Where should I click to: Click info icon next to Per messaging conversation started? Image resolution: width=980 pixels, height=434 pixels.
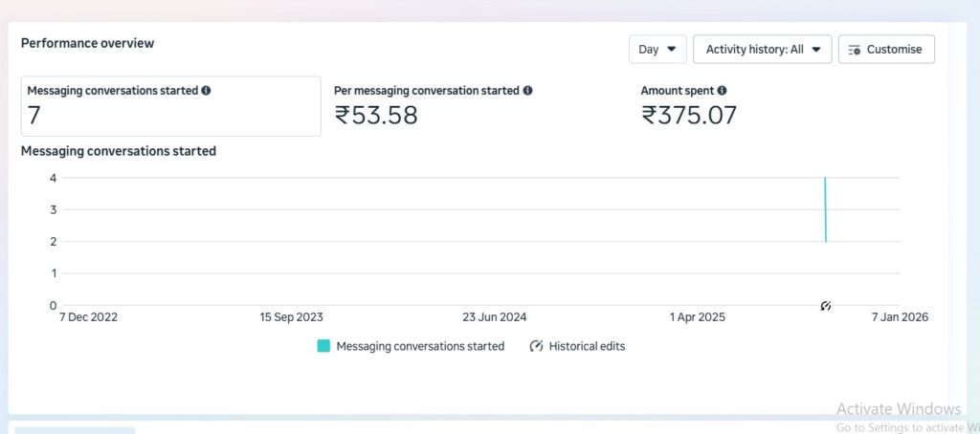(x=527, y=91)
